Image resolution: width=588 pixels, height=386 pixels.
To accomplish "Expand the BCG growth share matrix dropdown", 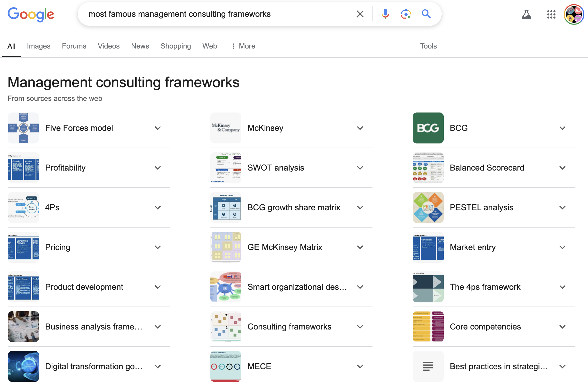I will (x=360, y=207).
